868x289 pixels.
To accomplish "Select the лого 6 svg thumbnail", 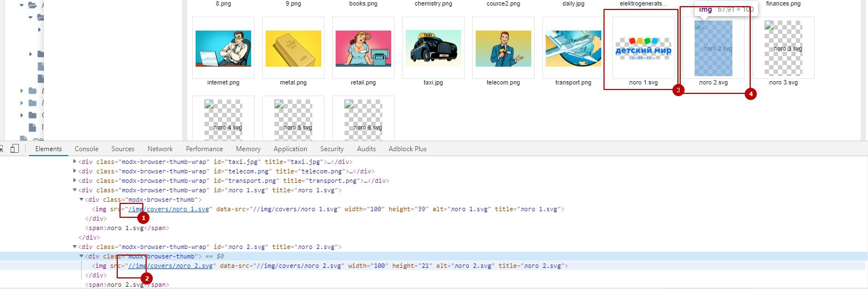I will (x=363, y=119).
